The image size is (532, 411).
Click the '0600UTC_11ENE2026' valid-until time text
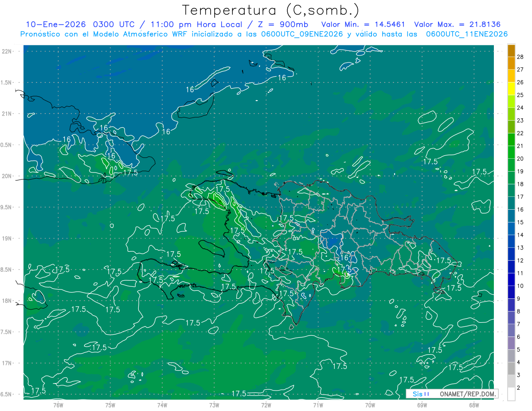tap(467, 34)
